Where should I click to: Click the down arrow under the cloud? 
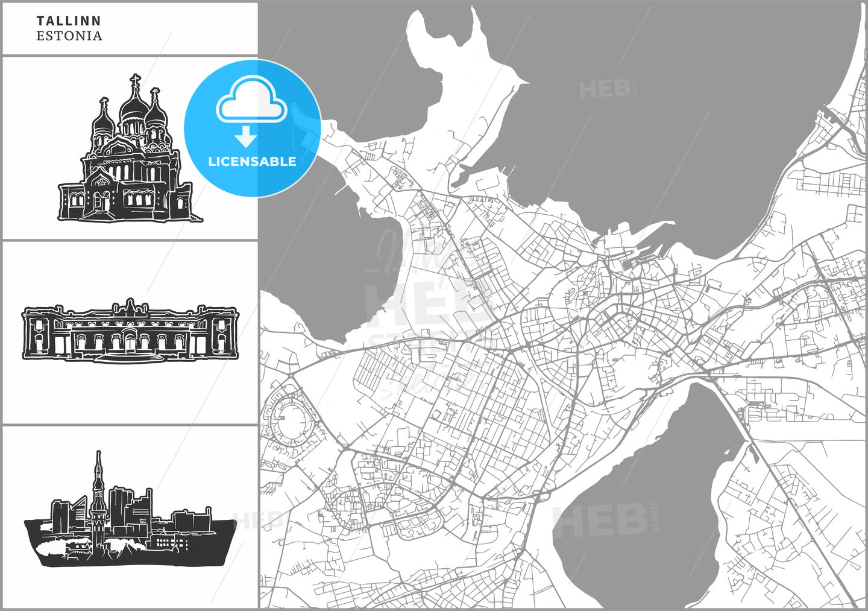[245, 138]
